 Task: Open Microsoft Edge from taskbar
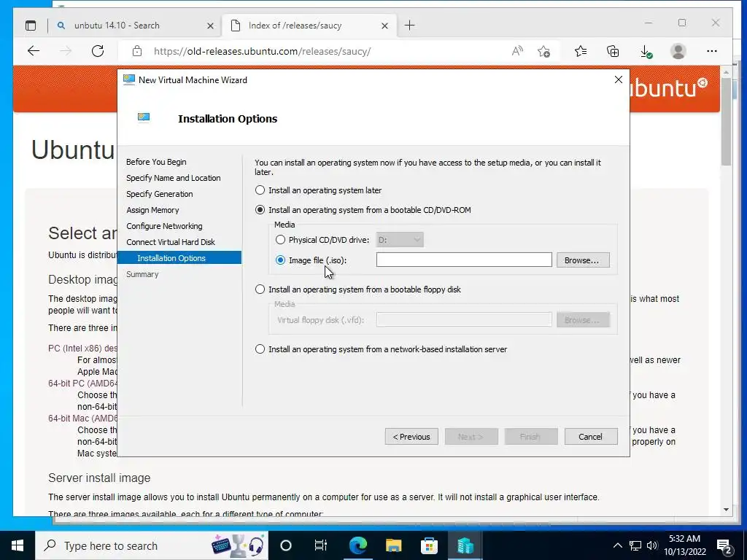click(x=357, y=545)
